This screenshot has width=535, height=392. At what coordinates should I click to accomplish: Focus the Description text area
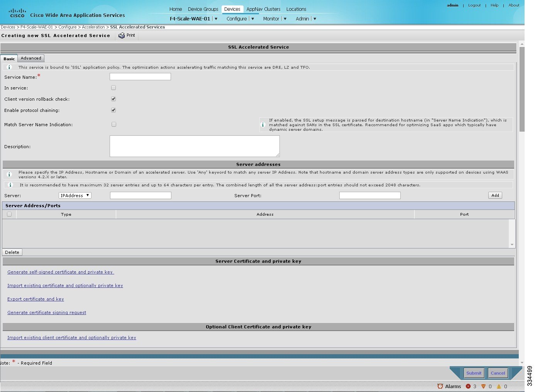pyautogui.click(x=195, y=146)
